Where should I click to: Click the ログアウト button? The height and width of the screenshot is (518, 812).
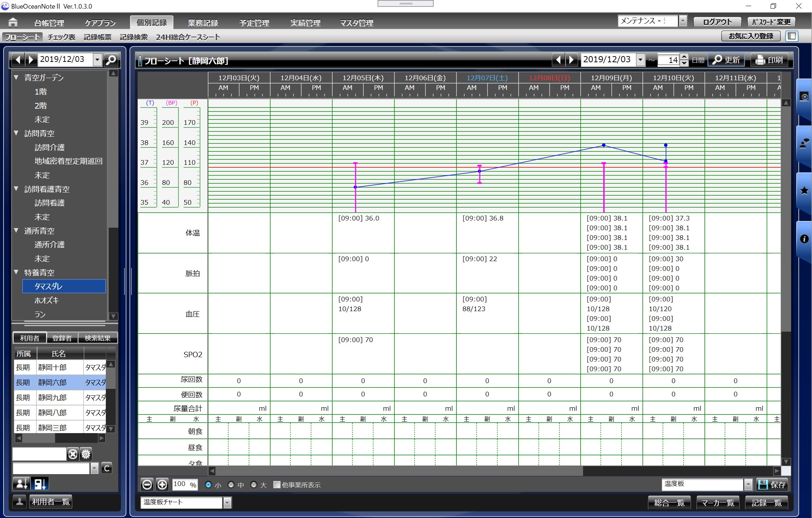coord(717,22)
